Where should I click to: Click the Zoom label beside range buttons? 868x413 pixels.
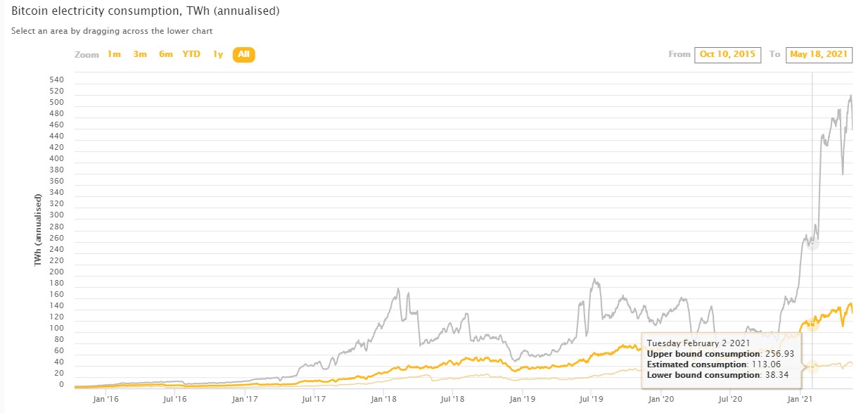(x=87, y=55)
